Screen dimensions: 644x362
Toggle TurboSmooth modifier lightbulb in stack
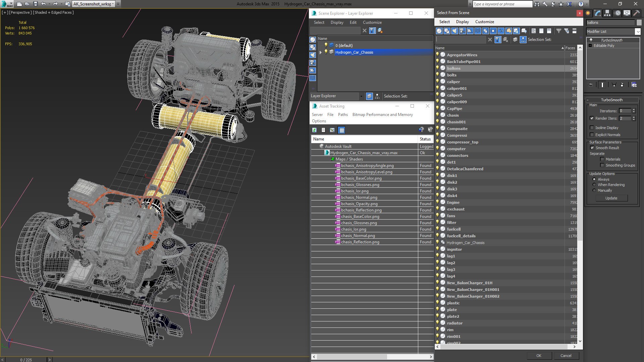(591, 40)
